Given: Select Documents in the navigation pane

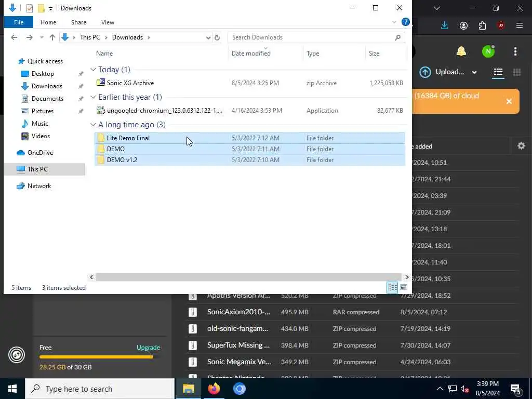Looking at the screenshot, I should tap(47, 98).
